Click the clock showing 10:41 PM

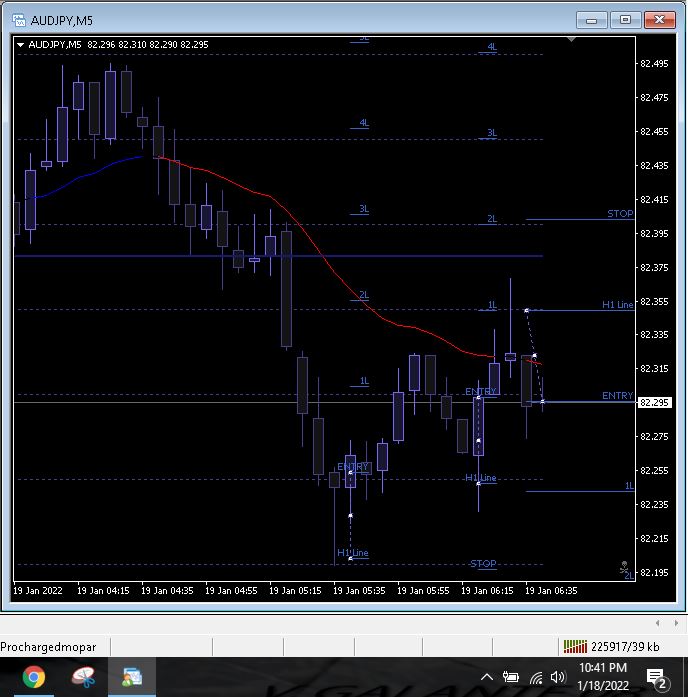pos(603,668)
